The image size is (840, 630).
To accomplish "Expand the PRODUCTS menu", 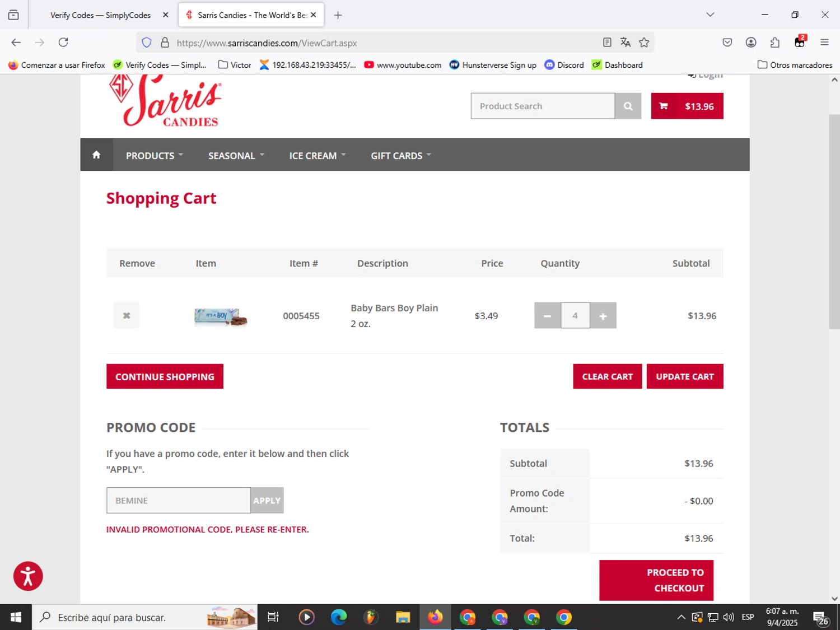I will (x=154, y=156).
